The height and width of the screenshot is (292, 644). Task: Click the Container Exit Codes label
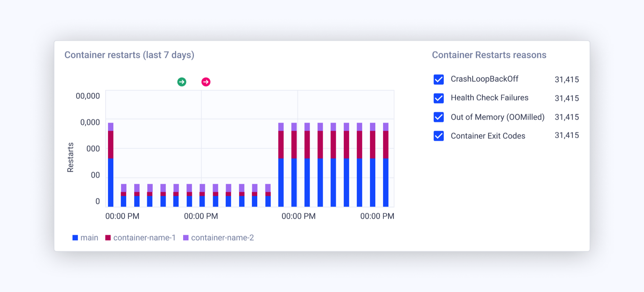click(488, 136)
